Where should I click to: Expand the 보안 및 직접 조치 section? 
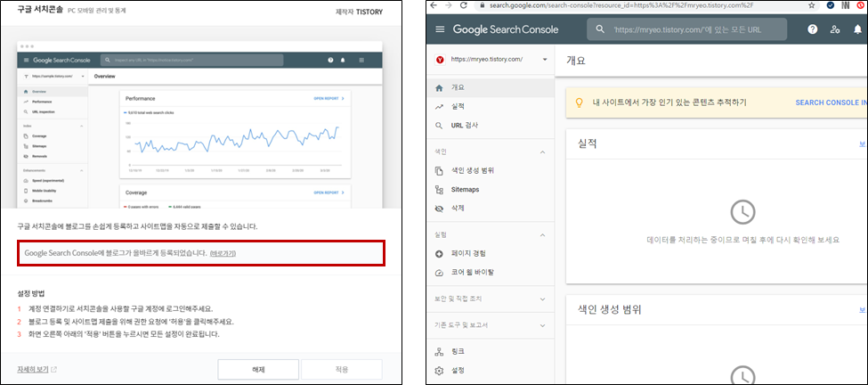(x=542, y=299)
